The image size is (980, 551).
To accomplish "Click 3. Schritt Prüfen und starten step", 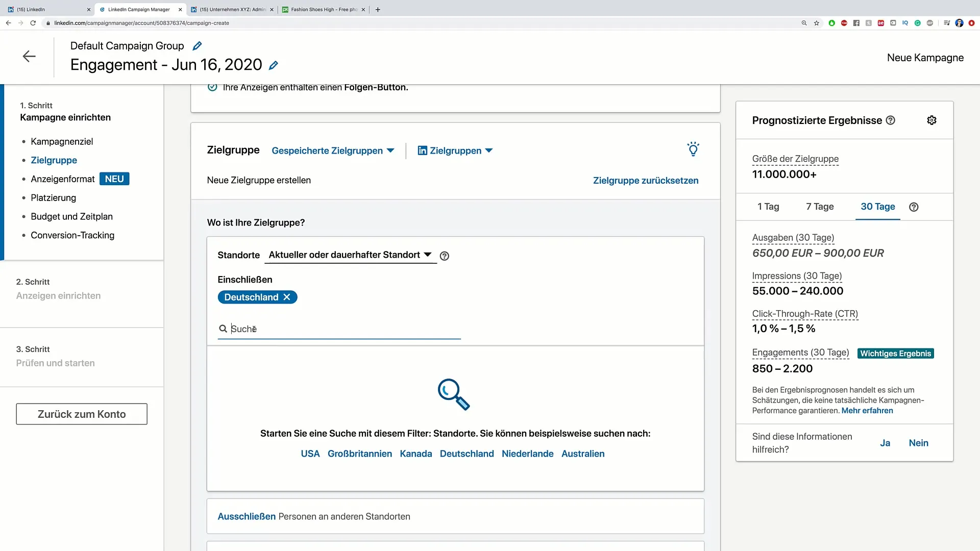I will [x=55, y=356].
